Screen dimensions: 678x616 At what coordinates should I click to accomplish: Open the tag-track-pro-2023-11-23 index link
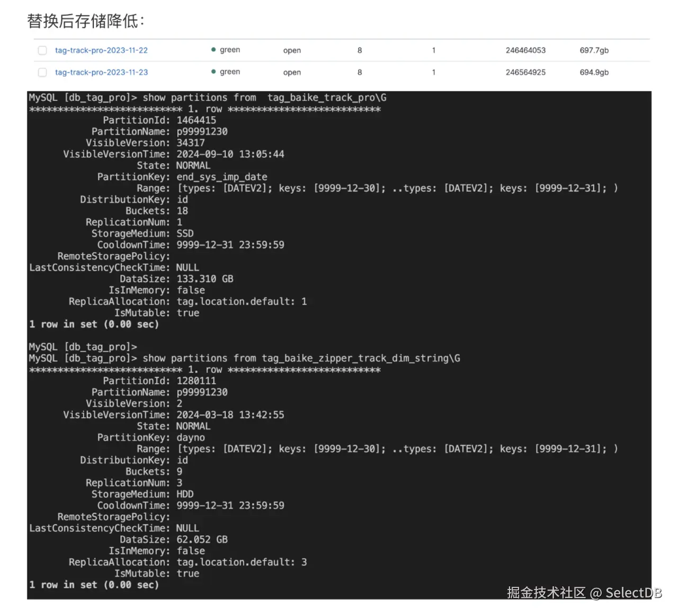[101, 72]
